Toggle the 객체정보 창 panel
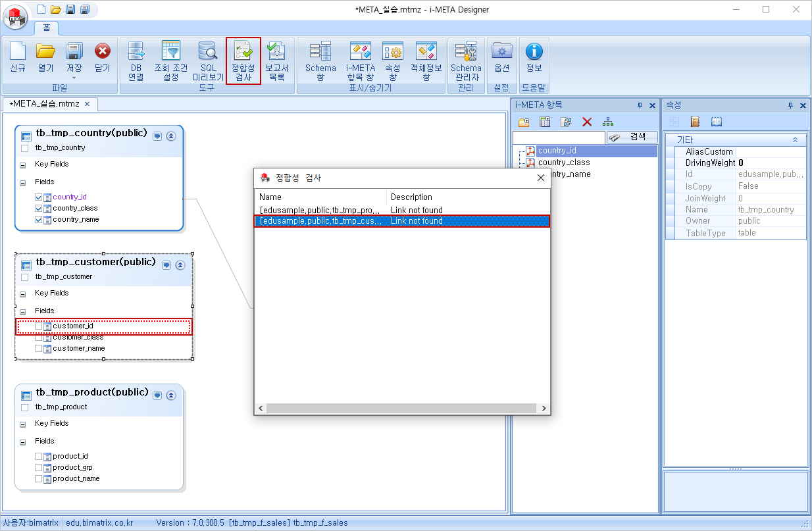Screen dimensions: 812x531 pos(426,61)
